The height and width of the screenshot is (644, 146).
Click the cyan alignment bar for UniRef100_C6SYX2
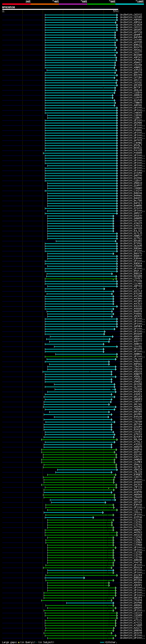[x=81, y=15]
